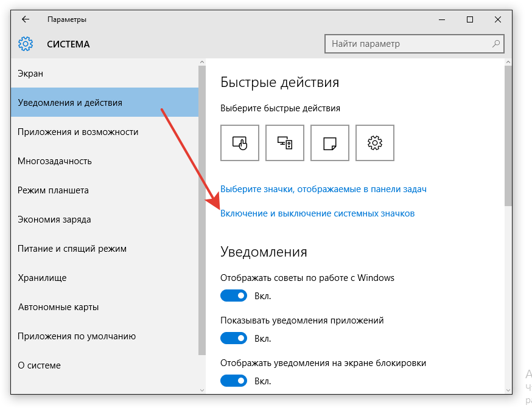Screen dimensions: 532x408
Task: Click the content pane scrollbar down arrow
Action: (508, 390)
